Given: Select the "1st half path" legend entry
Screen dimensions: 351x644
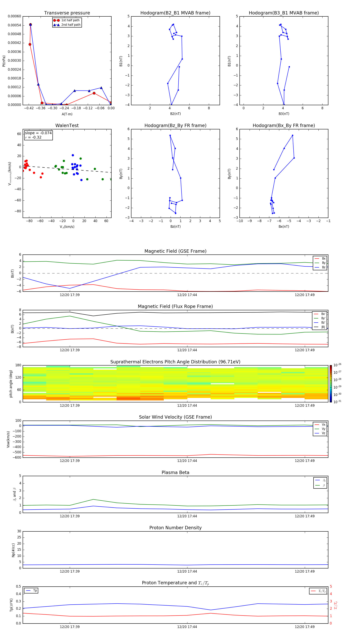Looking at the screenshot, I should point(67,20).
